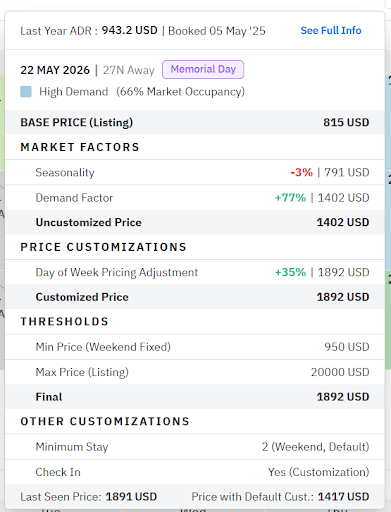Click the Last Seen Price 1891 USD value
This screenshot has height=512, width=391.
point(131,497)
